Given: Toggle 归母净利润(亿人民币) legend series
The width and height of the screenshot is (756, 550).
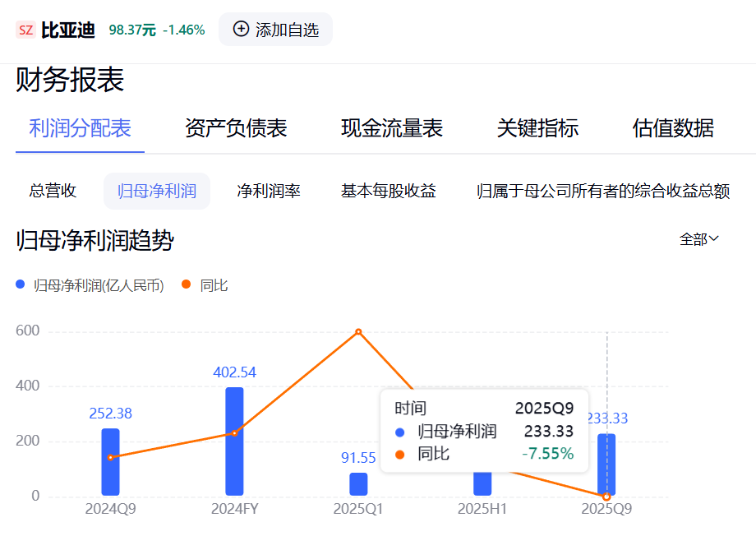Looking at the screenshot, I should coord(90,285).
